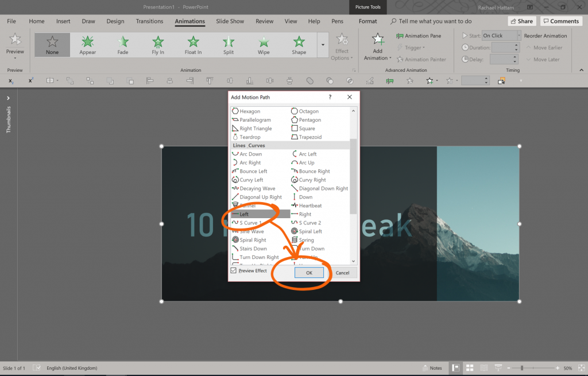Open the Start On Click dropdown

coord(500,35)
